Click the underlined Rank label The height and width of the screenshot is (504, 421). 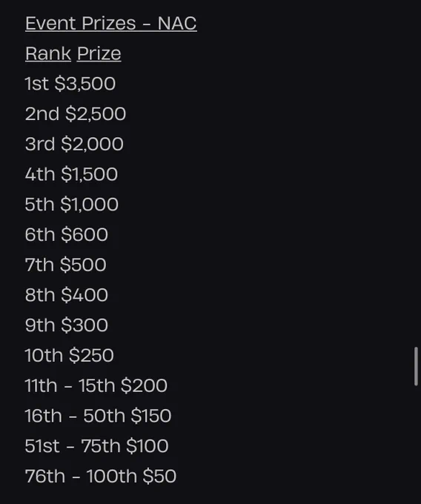48,53
